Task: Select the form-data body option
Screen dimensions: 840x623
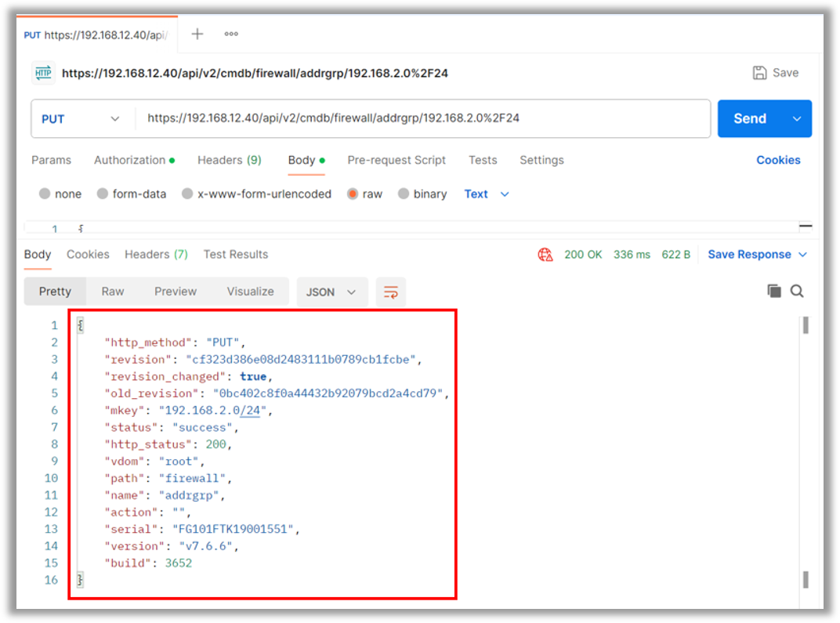Action: point(103,194)
